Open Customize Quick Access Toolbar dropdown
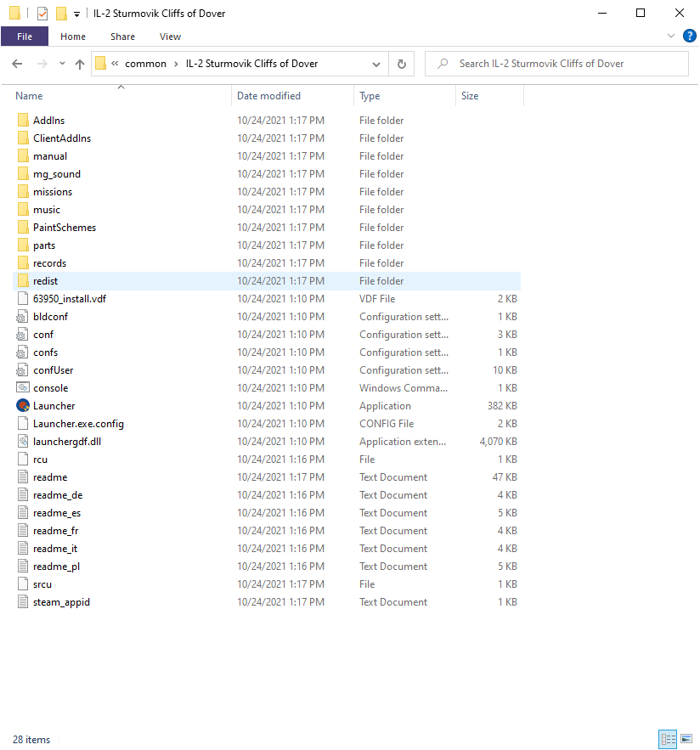Screen dimensions: 700x750 (76, 14)
